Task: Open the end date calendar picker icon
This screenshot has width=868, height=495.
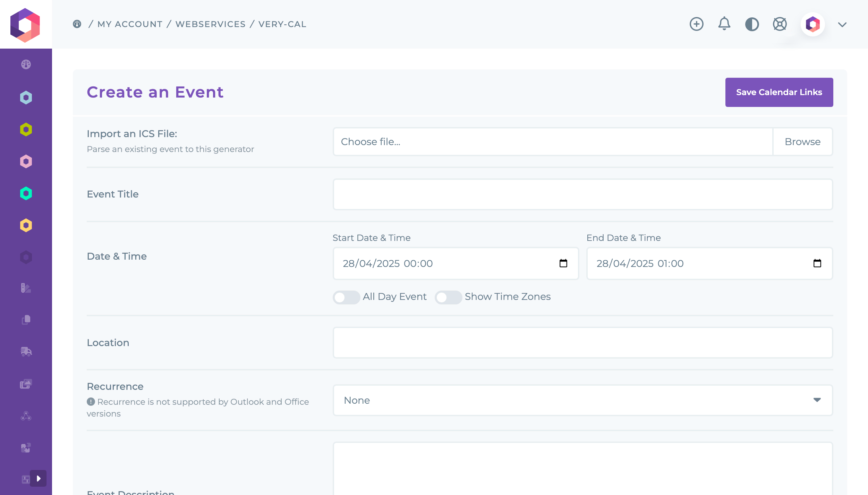Action: tap(817, 263)
